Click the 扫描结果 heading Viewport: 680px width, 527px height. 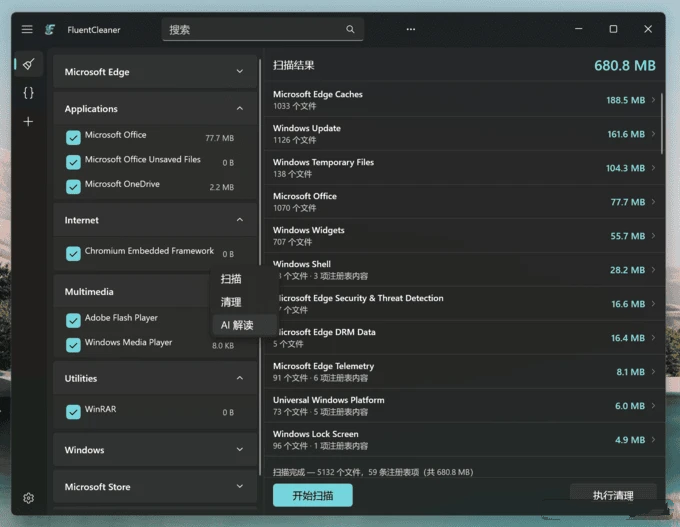click(x=294, y=65)
